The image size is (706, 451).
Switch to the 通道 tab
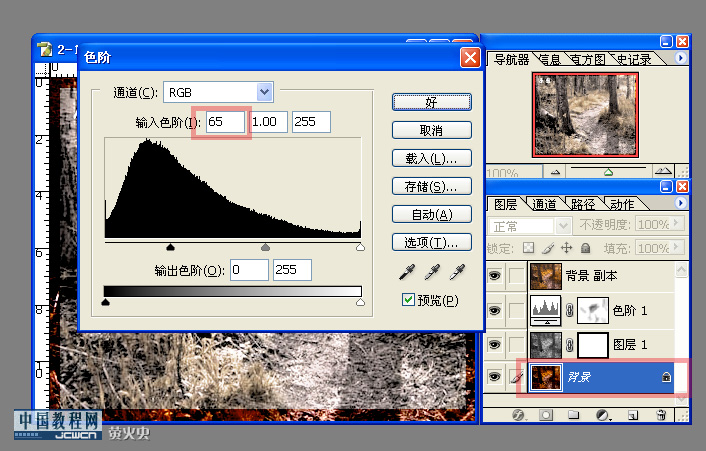point(544,204)
